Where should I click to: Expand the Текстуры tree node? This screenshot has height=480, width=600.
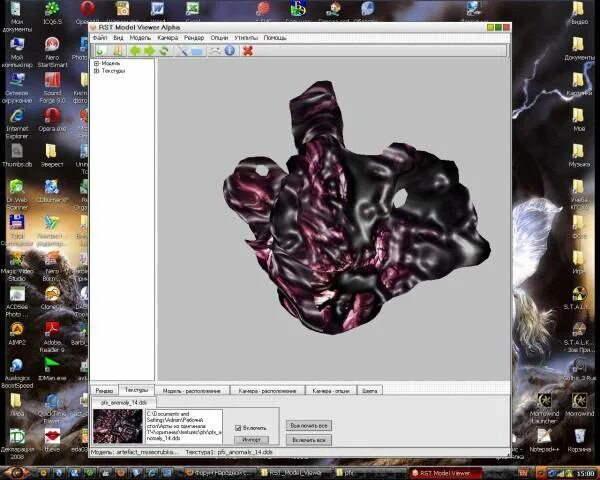click(x=96, y=71)
